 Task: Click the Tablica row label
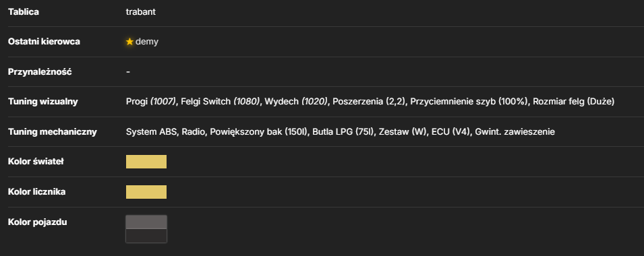tap(24, 12)
